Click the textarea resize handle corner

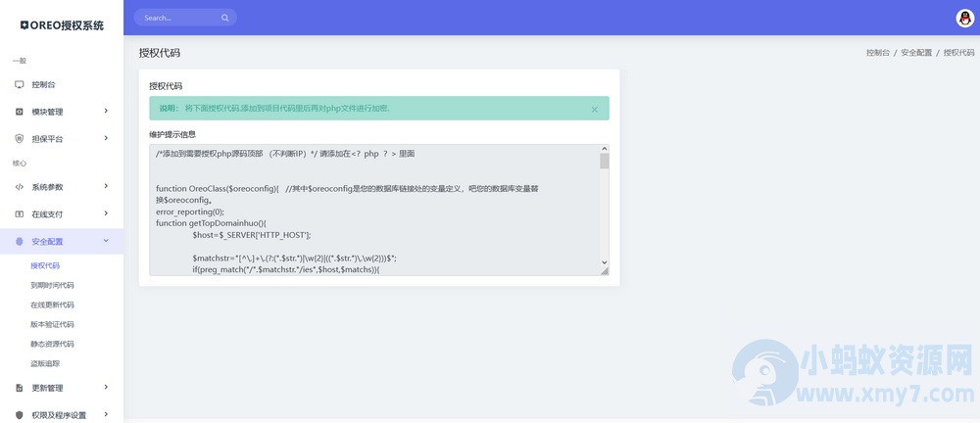tap(605, 271)
